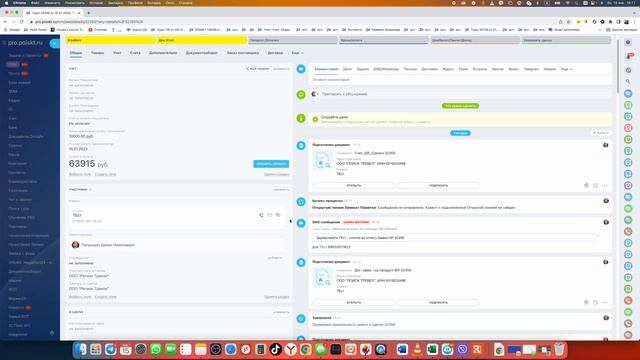
Task: Select the SMS/WhatsApp tab in the timeline
Action: click(386, 69)
